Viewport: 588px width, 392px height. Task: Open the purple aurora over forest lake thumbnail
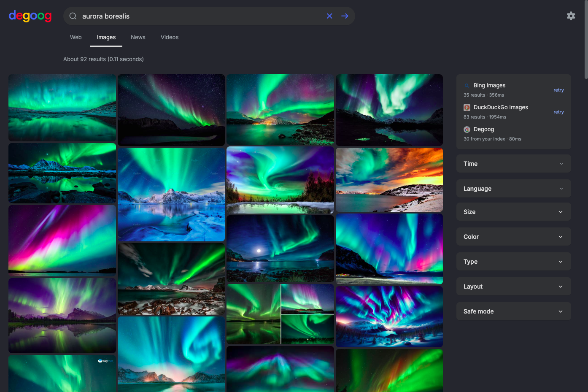[x=62, y=316]
